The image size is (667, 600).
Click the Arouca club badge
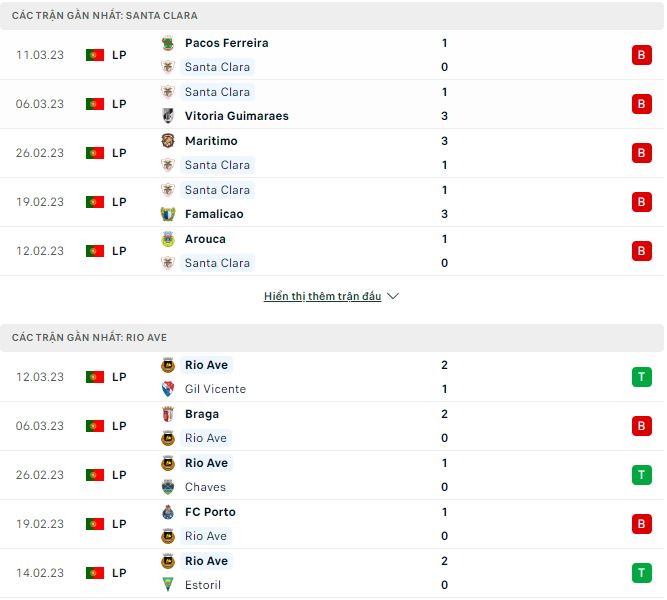[168, 239]
